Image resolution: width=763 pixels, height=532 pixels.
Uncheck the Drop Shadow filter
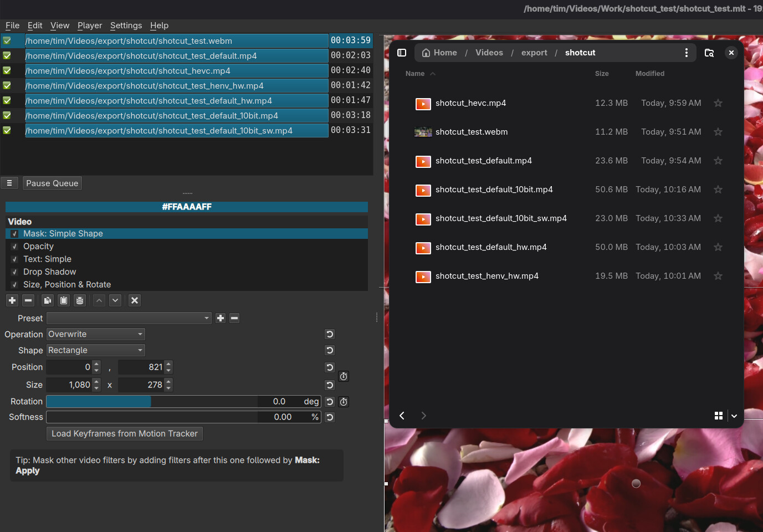[x=15, y=272]
